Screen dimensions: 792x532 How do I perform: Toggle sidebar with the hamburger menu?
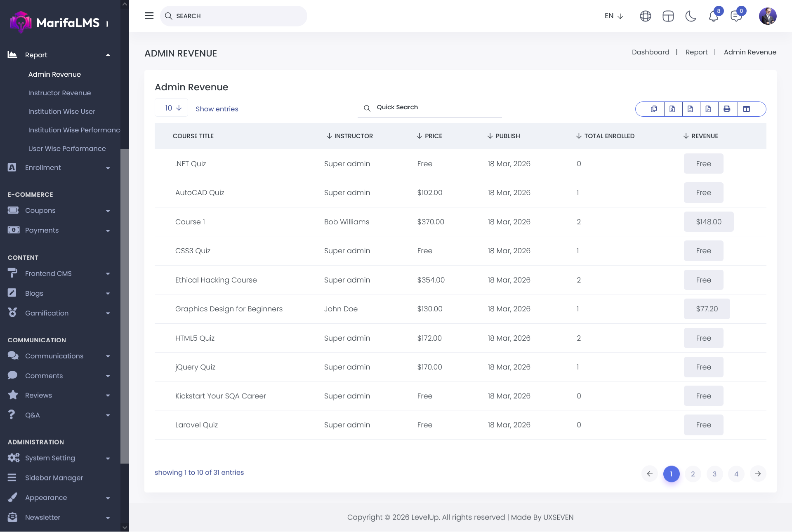pos(149,16)
